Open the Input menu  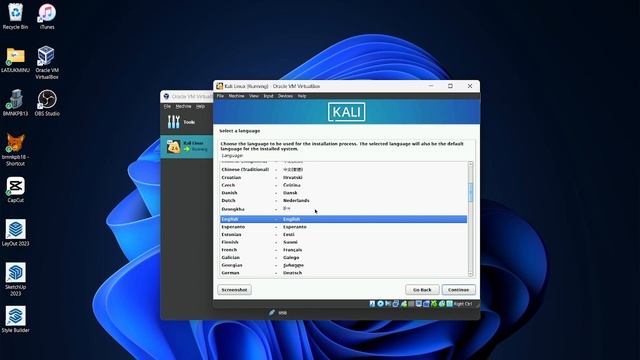pyautogui.click(x=268, y=96)
